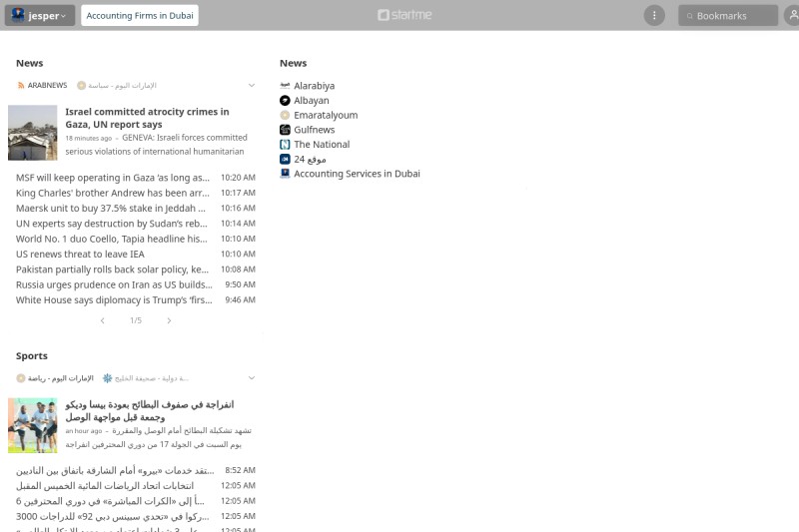This screenshot has height=532, width=799.
Task: Expand the News feed list chevron
Action: point(252,85)
